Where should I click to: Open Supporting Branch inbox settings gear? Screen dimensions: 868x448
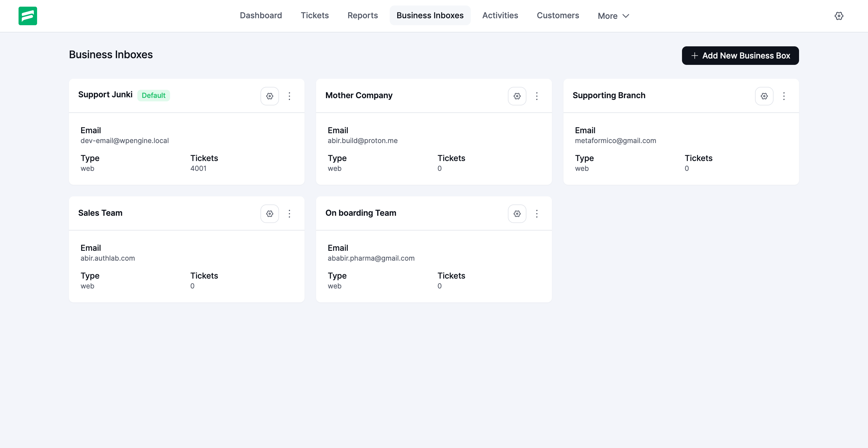tap(764, 96)
